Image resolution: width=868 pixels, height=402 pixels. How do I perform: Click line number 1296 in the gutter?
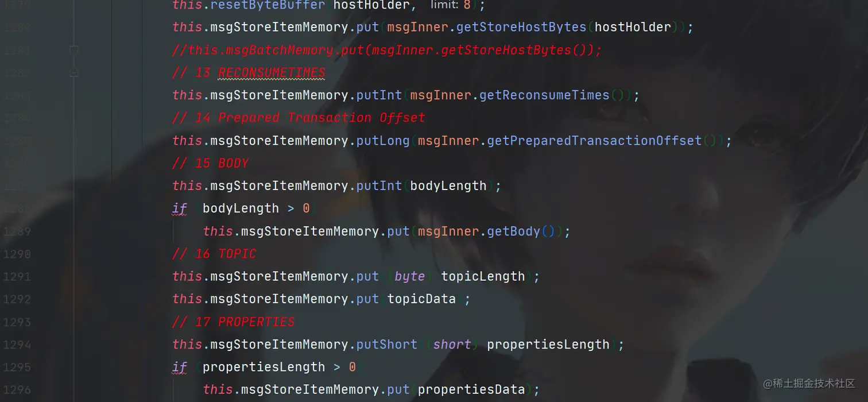point(17,390)
